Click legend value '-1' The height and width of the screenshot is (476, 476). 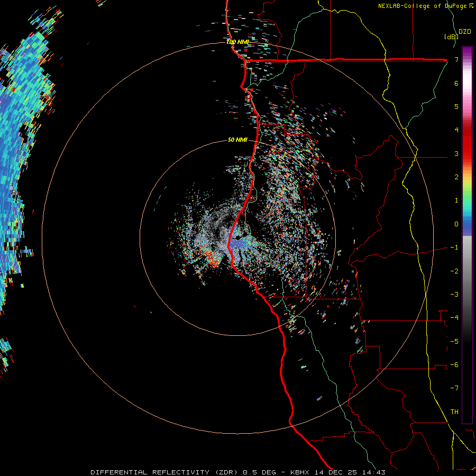(x=454, y=248)
